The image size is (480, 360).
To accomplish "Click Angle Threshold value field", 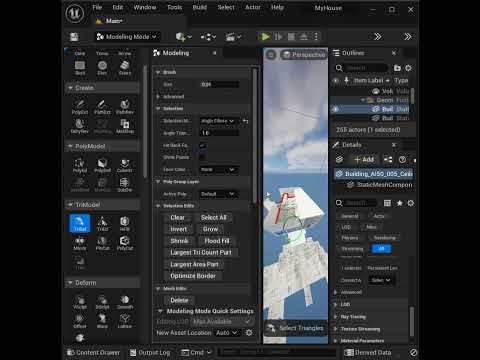I will pyautogui.click(x=219, y=133).
